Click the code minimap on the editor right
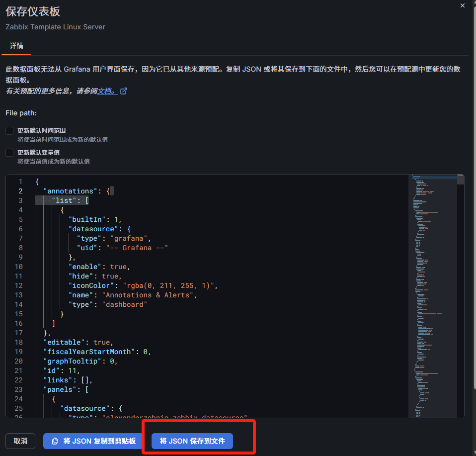 [x=433, y=296]
